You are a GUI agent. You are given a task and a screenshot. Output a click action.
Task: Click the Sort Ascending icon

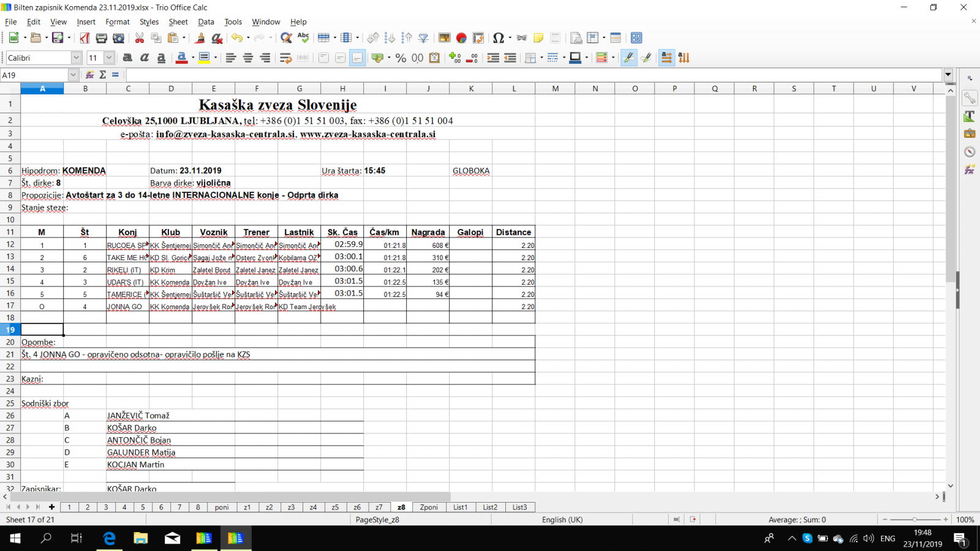point(390,38)
